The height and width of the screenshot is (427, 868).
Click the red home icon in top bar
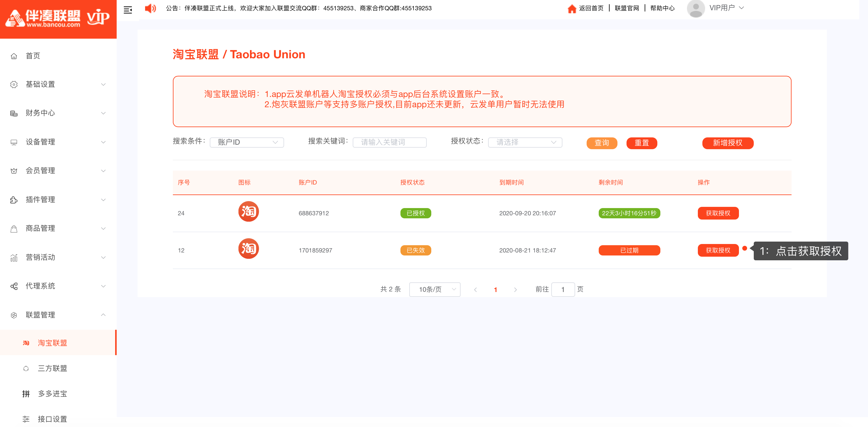(x=572, y=8)
